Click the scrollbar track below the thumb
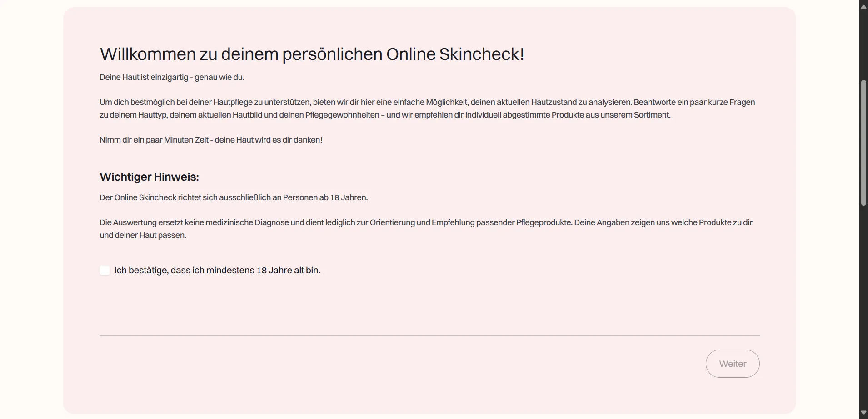This screenshot has height=419, width=868. pyautogui.click(x=863, y=306)
